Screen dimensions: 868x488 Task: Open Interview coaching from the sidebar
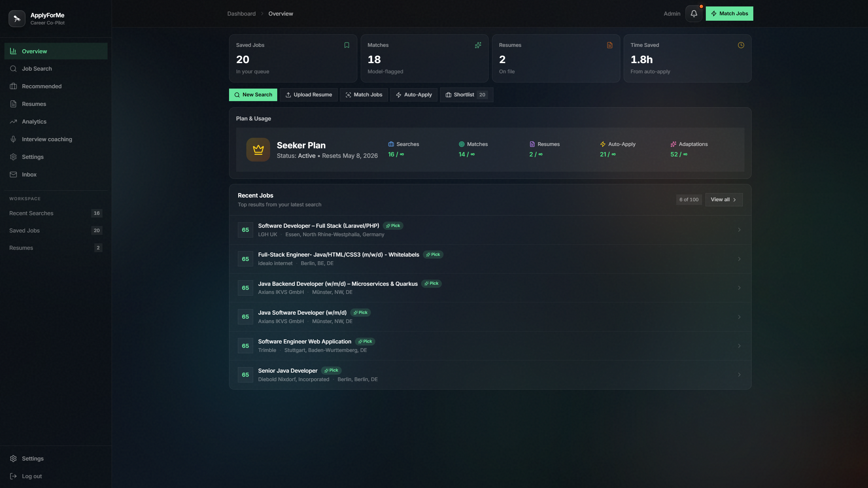[x=47, y=139]
